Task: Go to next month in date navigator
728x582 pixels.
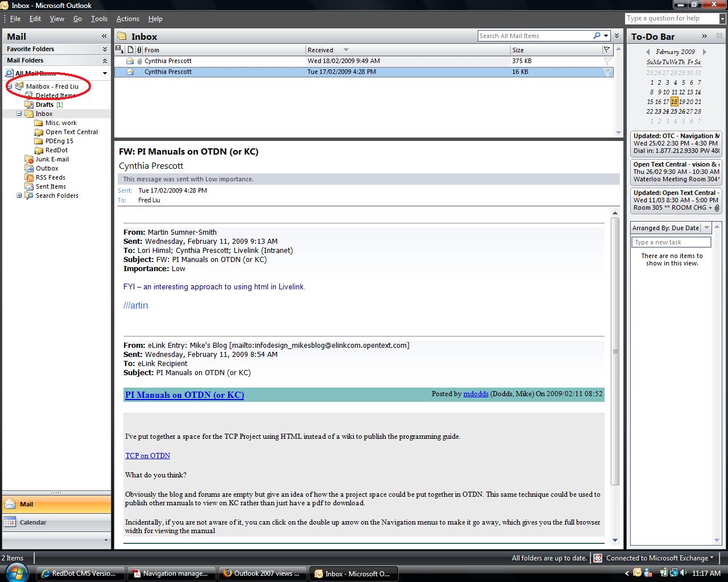Action: pyautogui.click(x=704, y=52)
